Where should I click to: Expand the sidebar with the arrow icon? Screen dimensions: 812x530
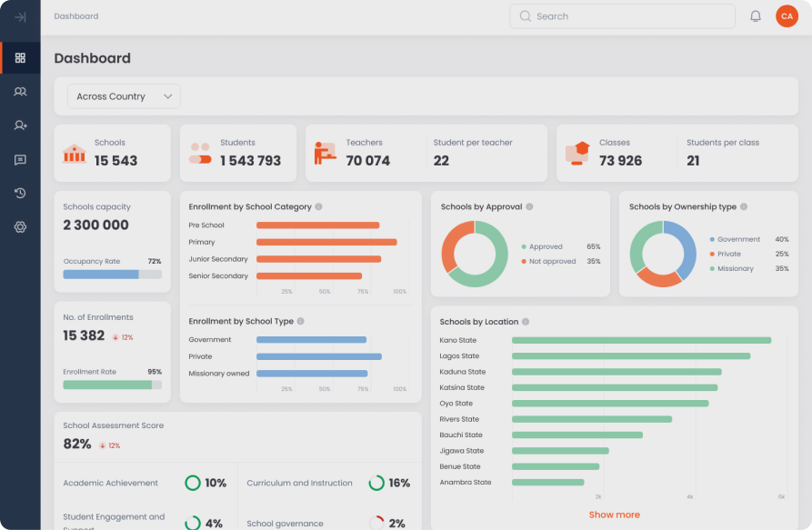(x=20, y=17)
